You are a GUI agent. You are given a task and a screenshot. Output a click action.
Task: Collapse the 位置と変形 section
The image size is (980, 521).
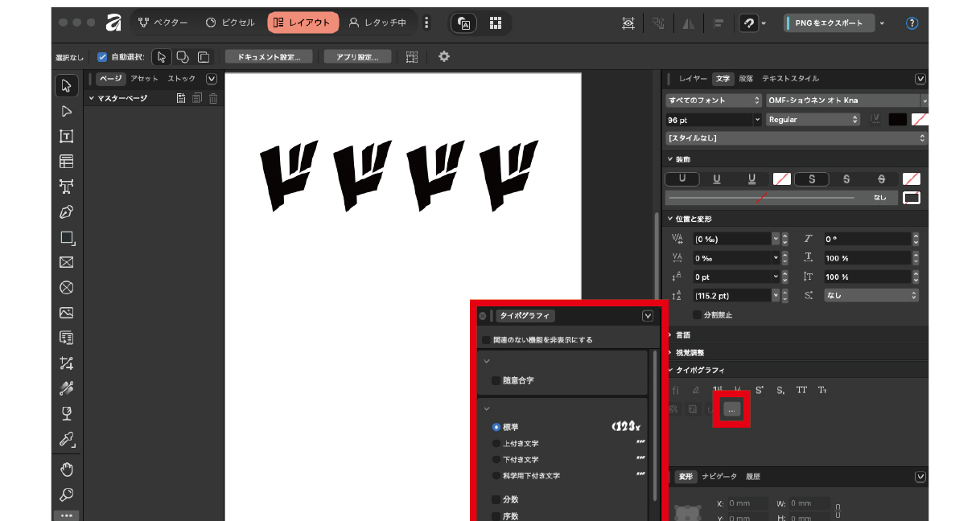[x=670, y=219]
